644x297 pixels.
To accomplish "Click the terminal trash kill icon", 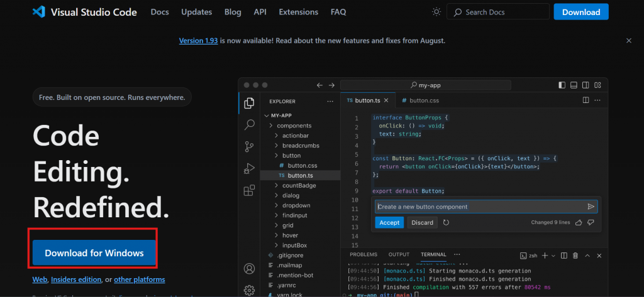I will coord(576,256).
